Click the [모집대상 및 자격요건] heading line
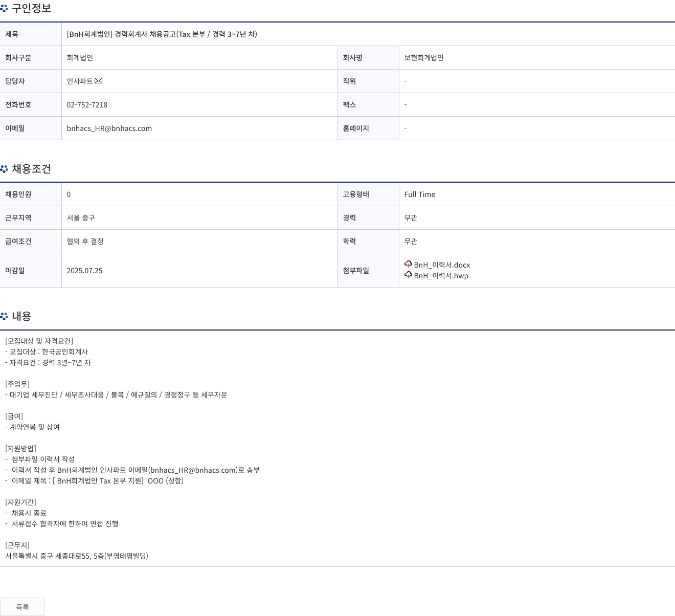The height and width of the screenshot is (616, 675). click(39, 341)
